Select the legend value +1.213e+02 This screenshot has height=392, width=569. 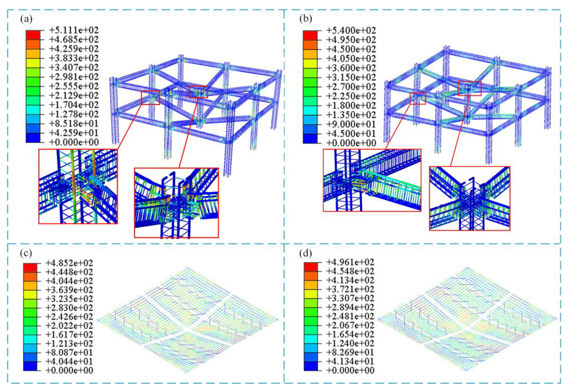[69, 343]
